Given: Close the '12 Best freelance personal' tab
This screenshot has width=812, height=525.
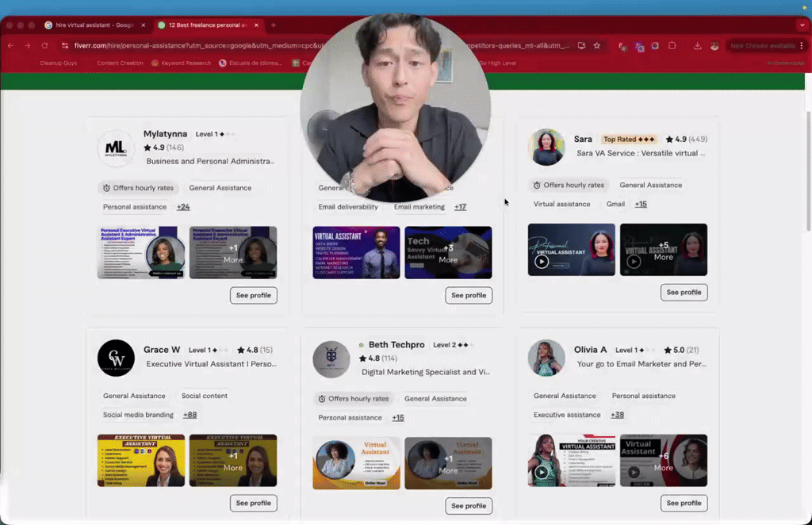Looking at the screenshot, I should [256, 25].
